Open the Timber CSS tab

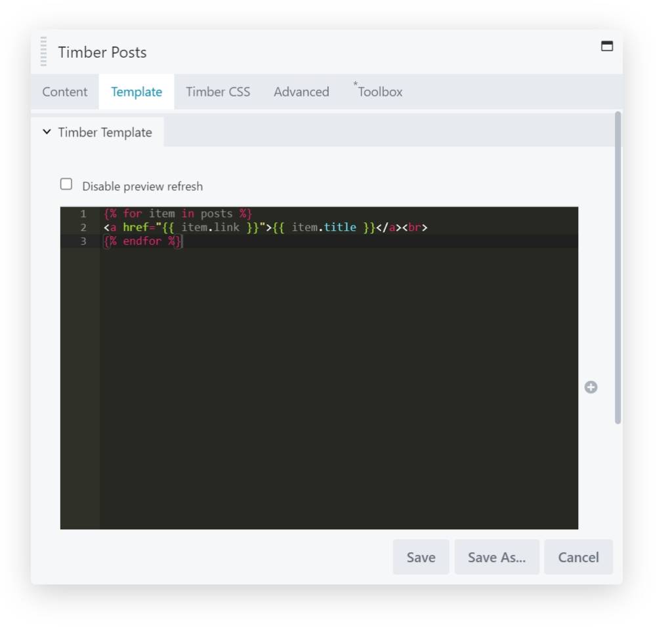pyautogui.click(x=218, y=92)
